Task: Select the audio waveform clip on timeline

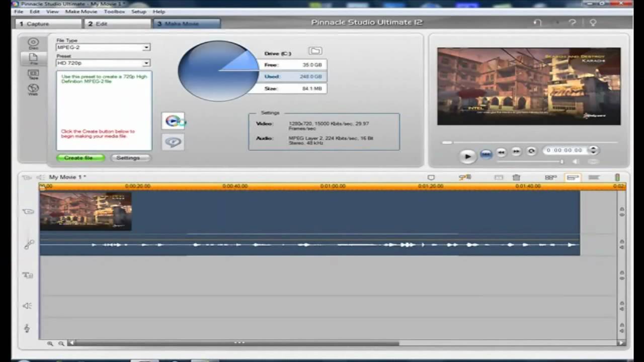Action: coord(310,245)
